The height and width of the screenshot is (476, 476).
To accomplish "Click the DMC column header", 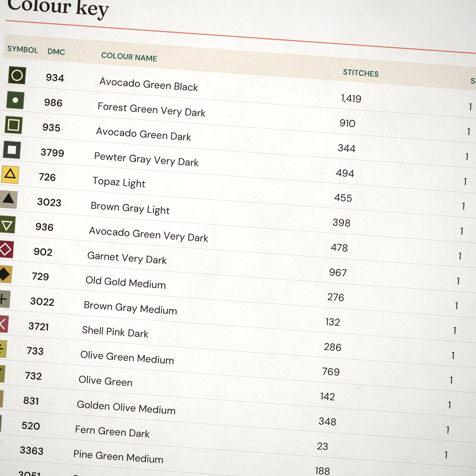I will click(56, 52).
